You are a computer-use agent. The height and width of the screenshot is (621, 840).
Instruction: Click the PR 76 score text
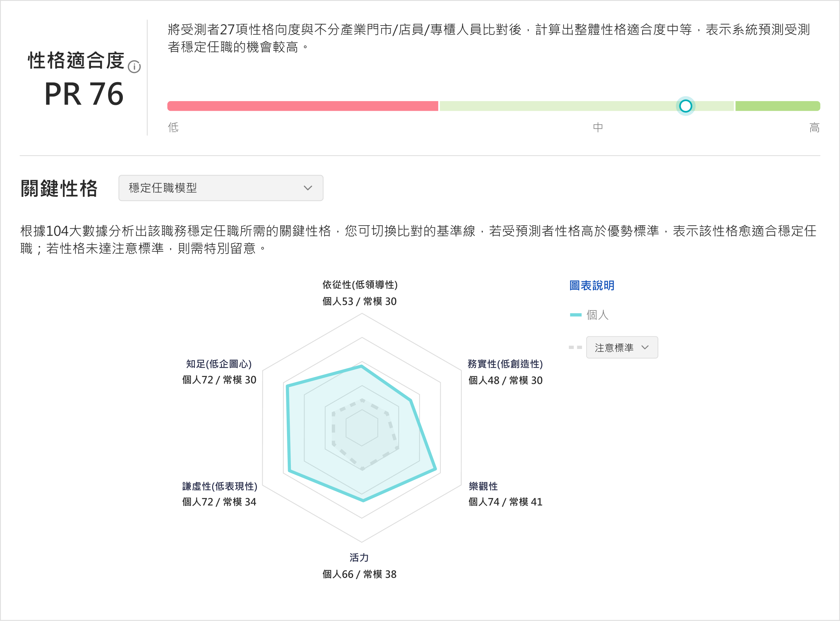point(84,94)
